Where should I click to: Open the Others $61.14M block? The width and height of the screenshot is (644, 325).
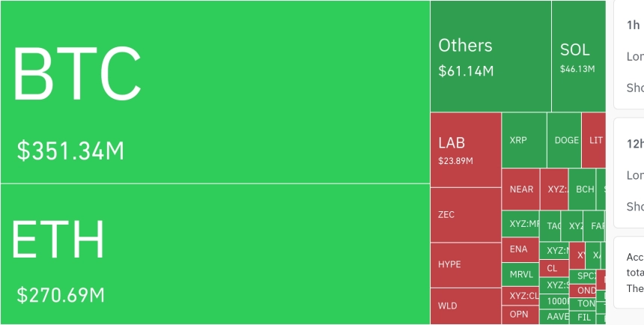pos(490,56)
